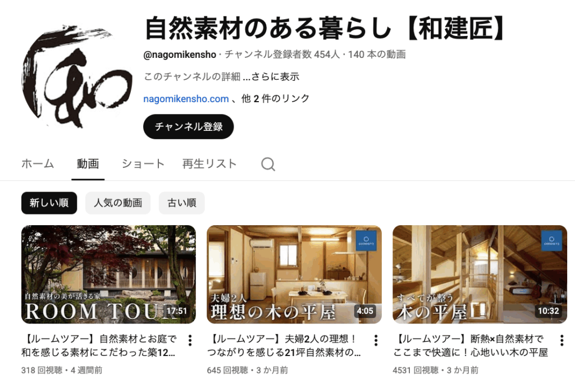Viewport: 575px width, 392px height.
Task: Select the 新しい順 sort chip
Action: [49, 203]
